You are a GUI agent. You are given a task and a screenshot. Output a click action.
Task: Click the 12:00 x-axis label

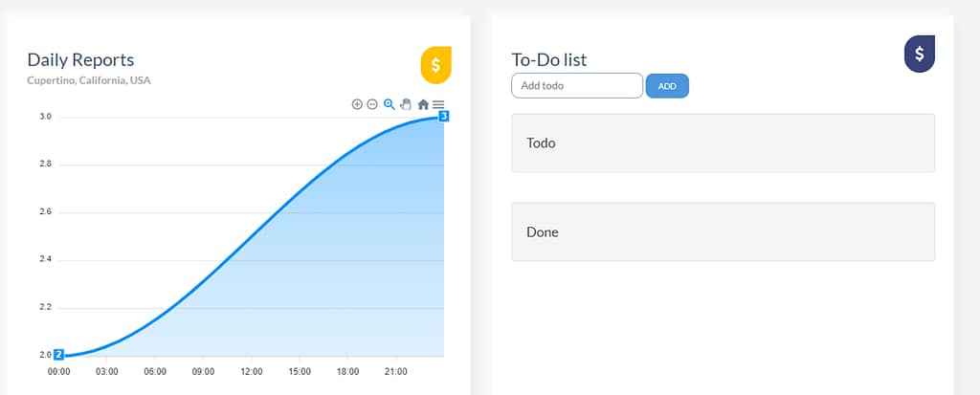pyautogui.click(x=252, y=372)
